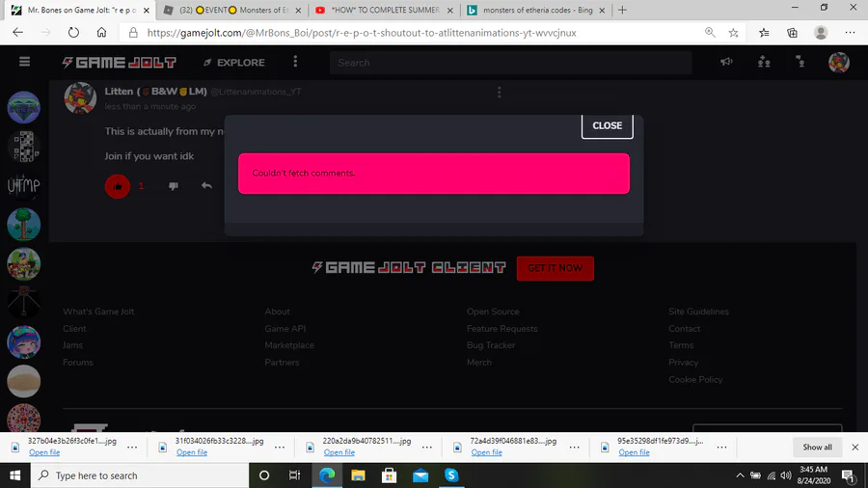Open the What's Game Jolt footer link
This screenshot has height=488, width=868.
click(98, 312)
